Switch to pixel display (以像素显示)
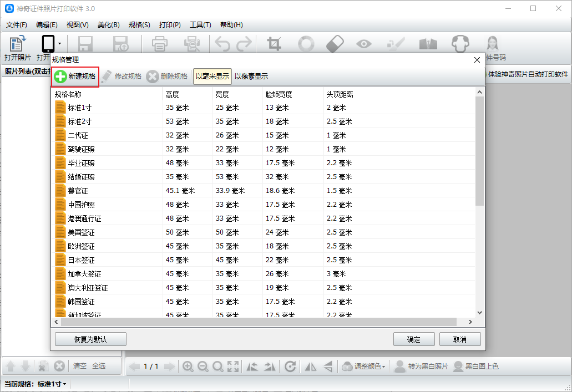 251,77
